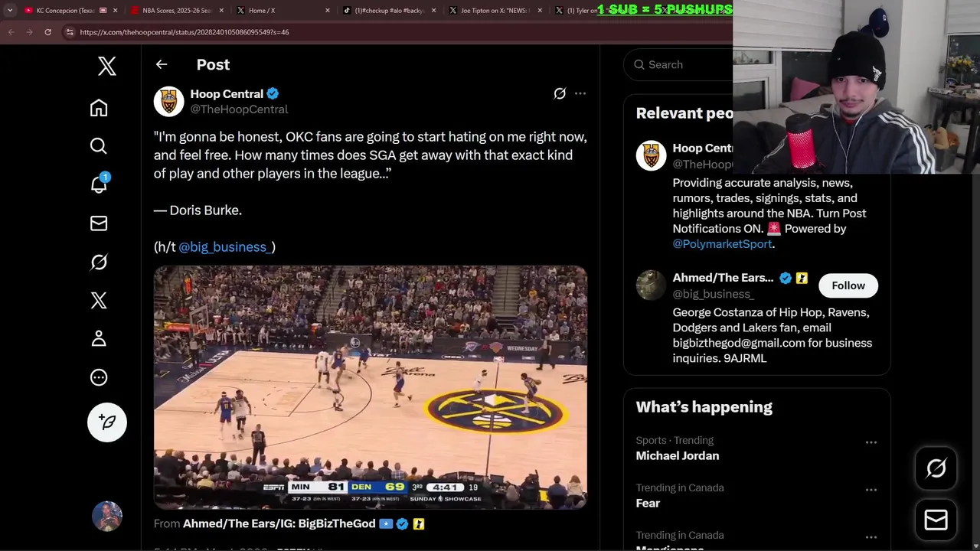Click browser back navigation arrow
The height and width of the screenshot is (551, 980).
pyautogui.click(x=11, y=32)
